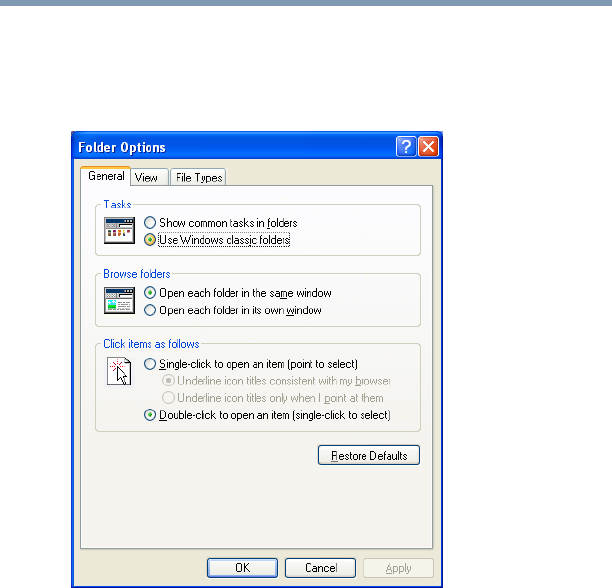Viewport: 612px width, 588px height.
Task: Click the Folder Options title bar text
Action: coord(122,147)
